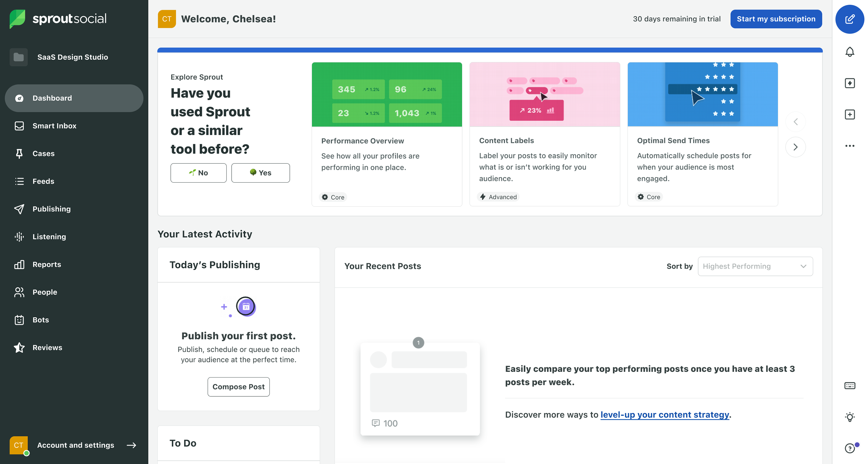Viewport: 868px width, 464px height.
Task: Click the plus square icon in right rail
Action: point(849,115)
